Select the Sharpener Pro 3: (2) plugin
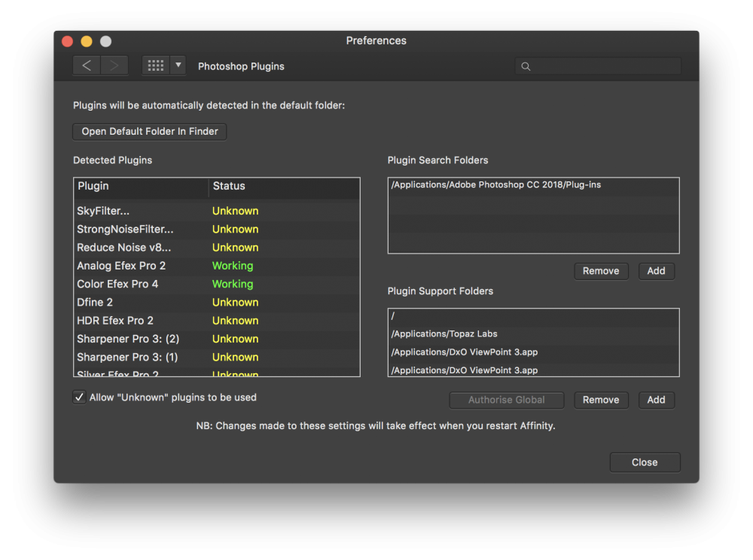Image resolution: width=753 pixels, height=560 pixels. pos(217,339)
